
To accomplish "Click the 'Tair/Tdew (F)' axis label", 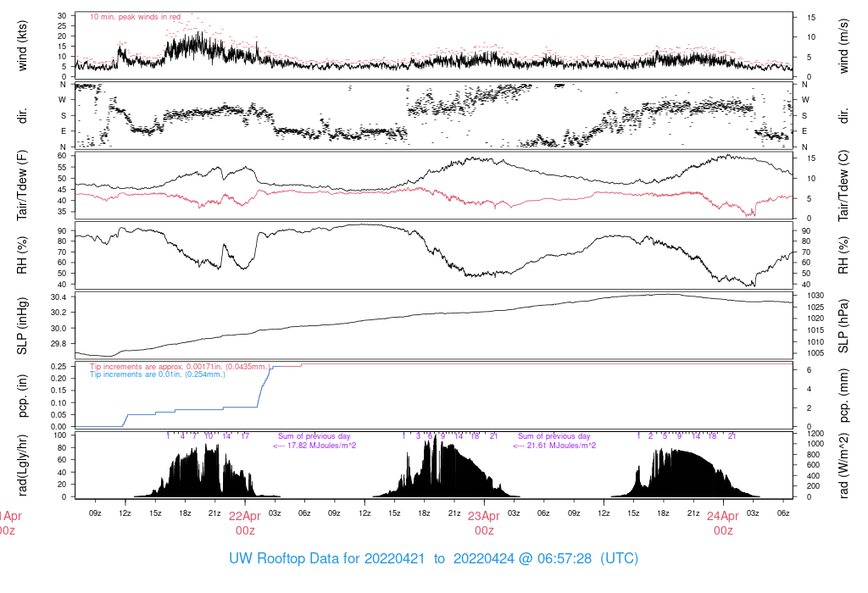I will [x=22, y=186].
